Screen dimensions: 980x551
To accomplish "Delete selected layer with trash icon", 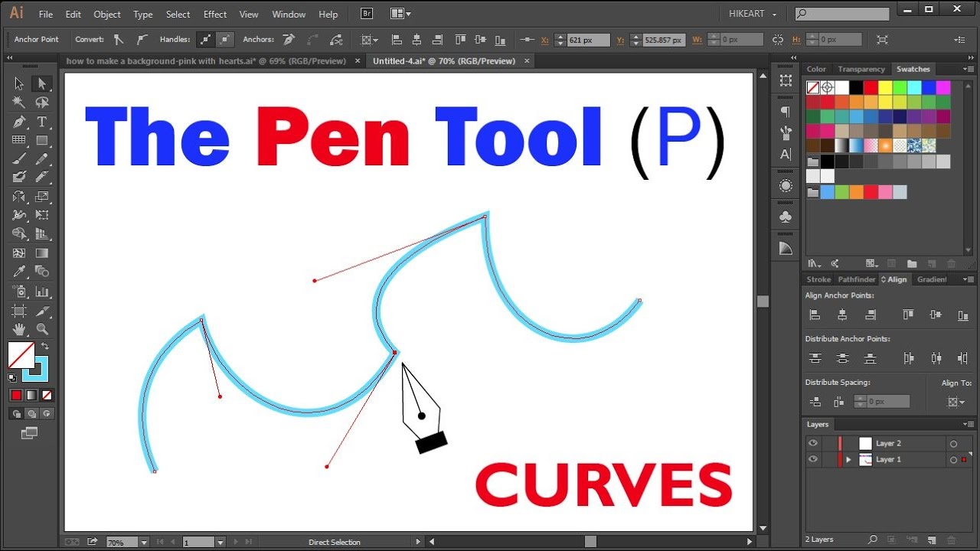I will click(952, 540).
